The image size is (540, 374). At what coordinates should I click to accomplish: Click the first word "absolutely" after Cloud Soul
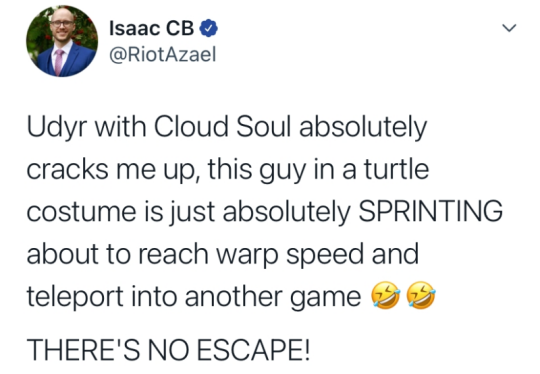(363, 127)
